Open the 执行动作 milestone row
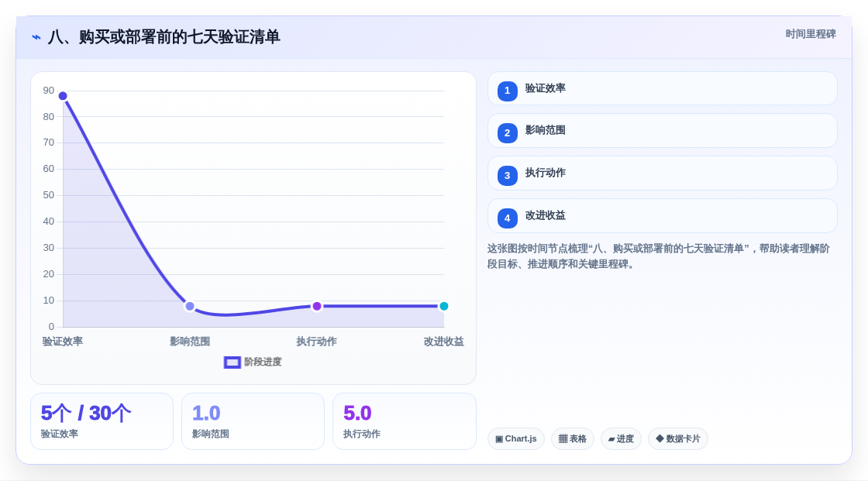 point(662,174)
